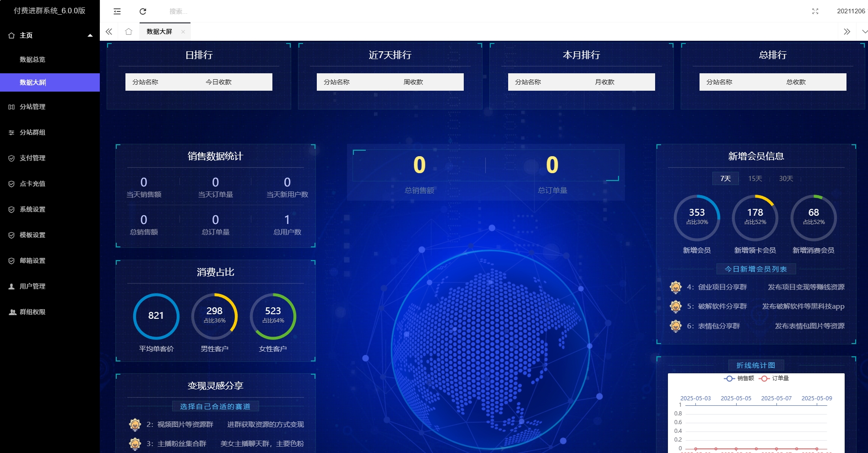
Task: Open 点卡充值 menu item
Action: (33, 184)
